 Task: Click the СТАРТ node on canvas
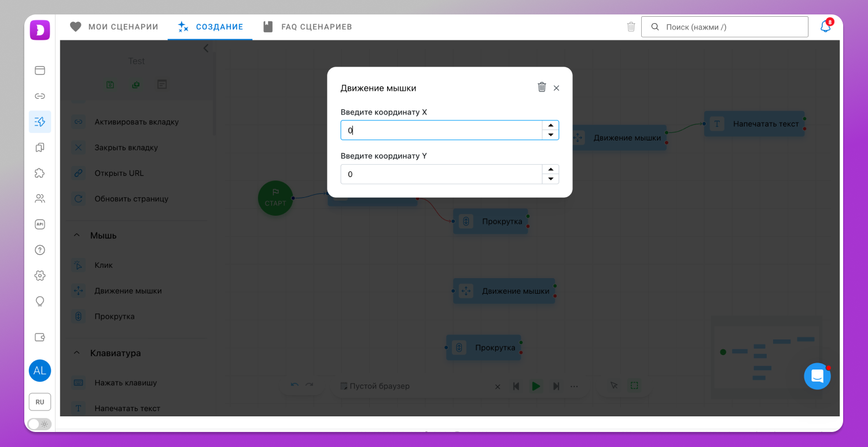coord(275,198)
